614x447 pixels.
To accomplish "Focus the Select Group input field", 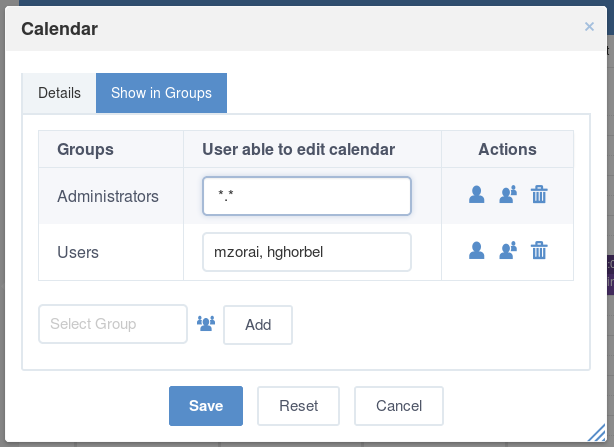I will point(113,324).
